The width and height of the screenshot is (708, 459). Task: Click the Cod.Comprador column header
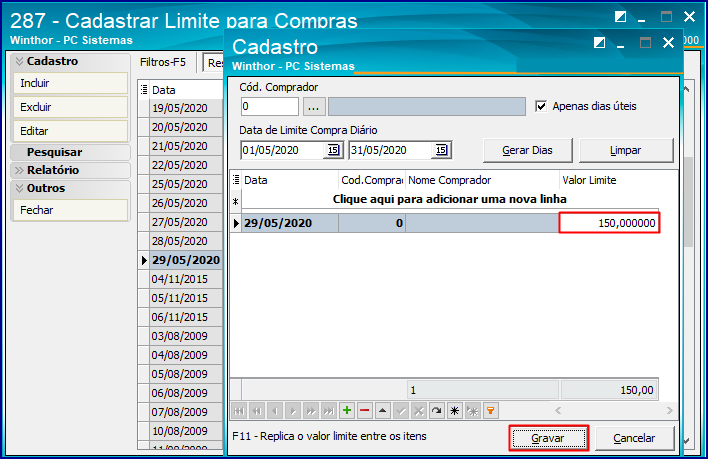372,180
